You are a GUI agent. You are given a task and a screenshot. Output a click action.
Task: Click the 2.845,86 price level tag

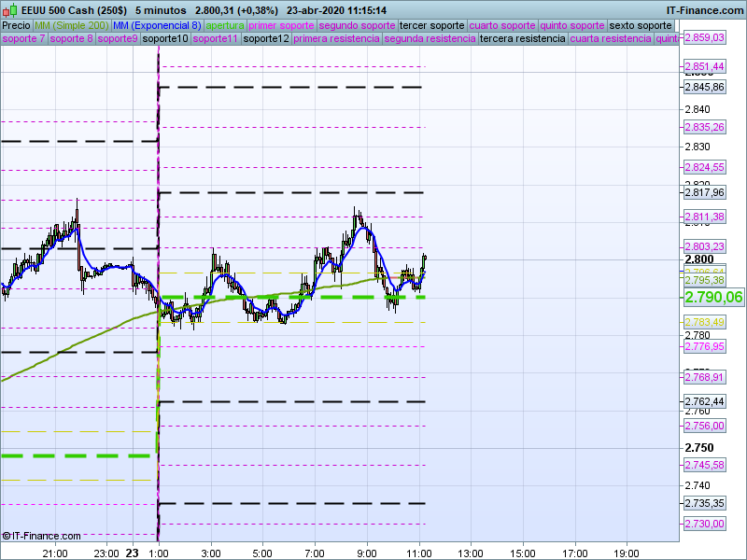[704, 87]
